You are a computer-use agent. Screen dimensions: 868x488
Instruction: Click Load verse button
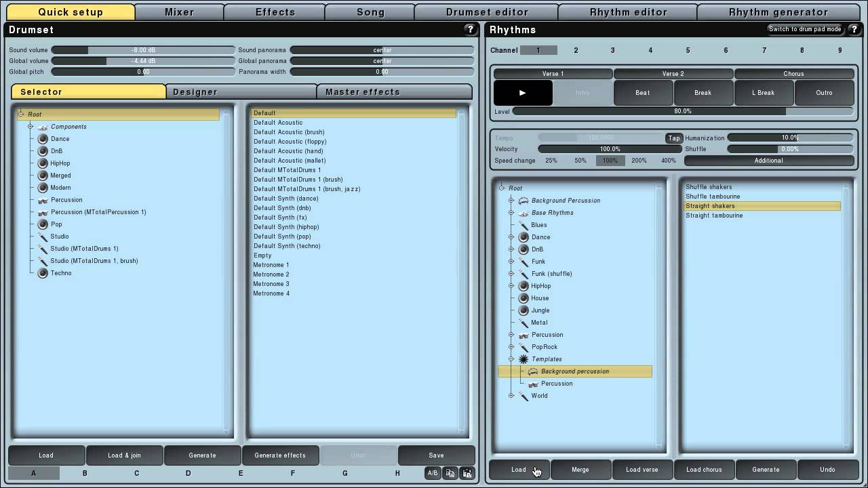click(x=642, y=470)
